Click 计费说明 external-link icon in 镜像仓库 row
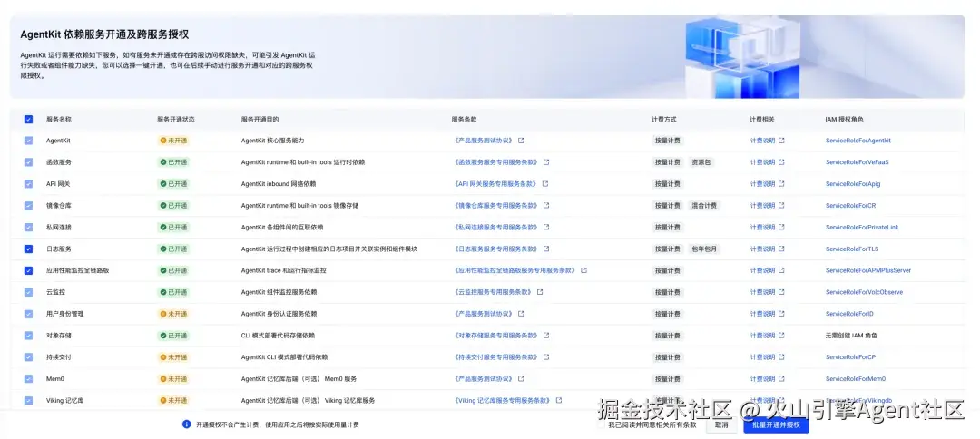 781,206
